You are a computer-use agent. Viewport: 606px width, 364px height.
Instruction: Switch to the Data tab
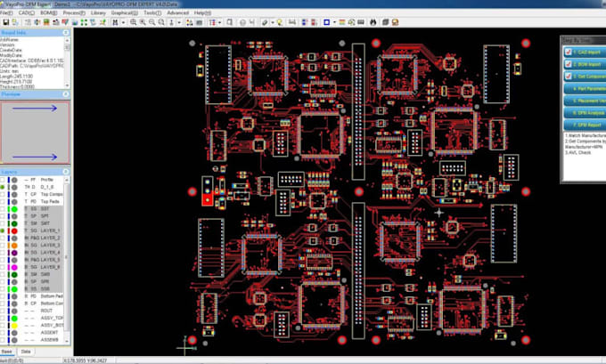[x=26, y=352]
